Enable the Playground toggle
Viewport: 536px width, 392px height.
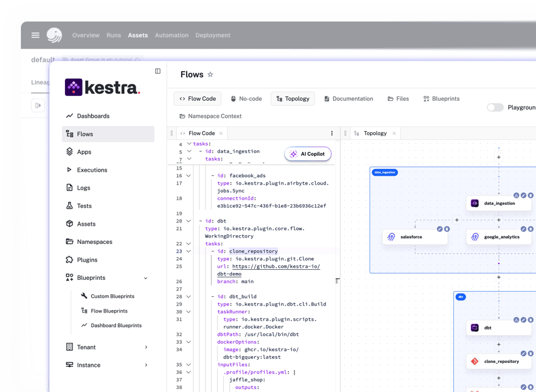pos(494,107)
